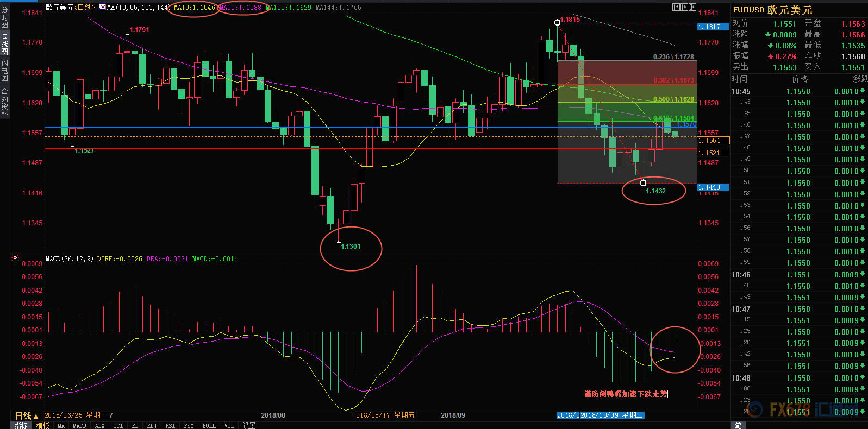This screenshot has height=429, width=868.
Task: Click the MACD(26,12,9) parameter label
Action: pyautogui.click(x=70, y=259)
